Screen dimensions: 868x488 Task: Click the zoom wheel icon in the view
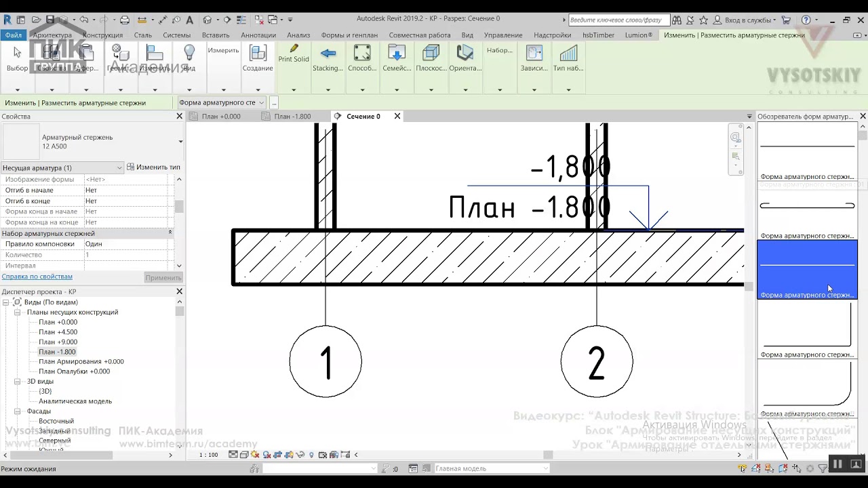(x=735, y=138)
